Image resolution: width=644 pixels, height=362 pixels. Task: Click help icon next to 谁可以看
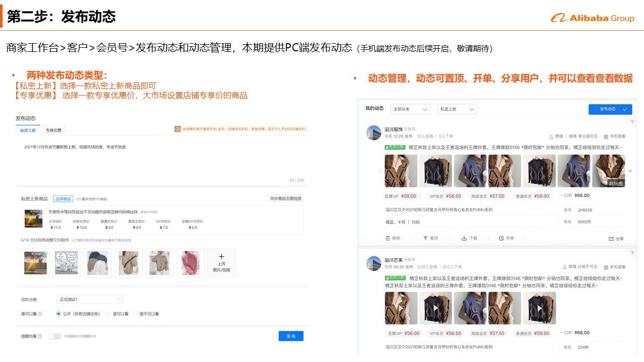click(40, 314)
